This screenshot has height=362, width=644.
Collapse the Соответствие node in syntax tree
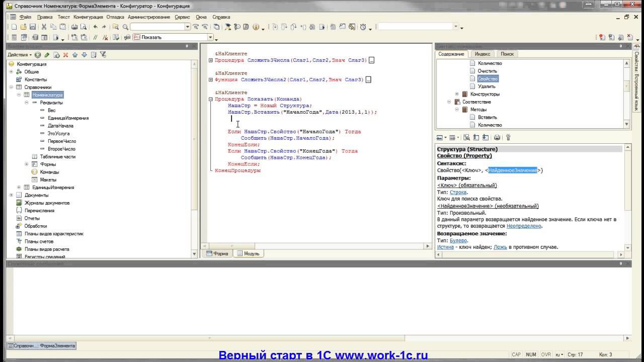coord(449,102)
